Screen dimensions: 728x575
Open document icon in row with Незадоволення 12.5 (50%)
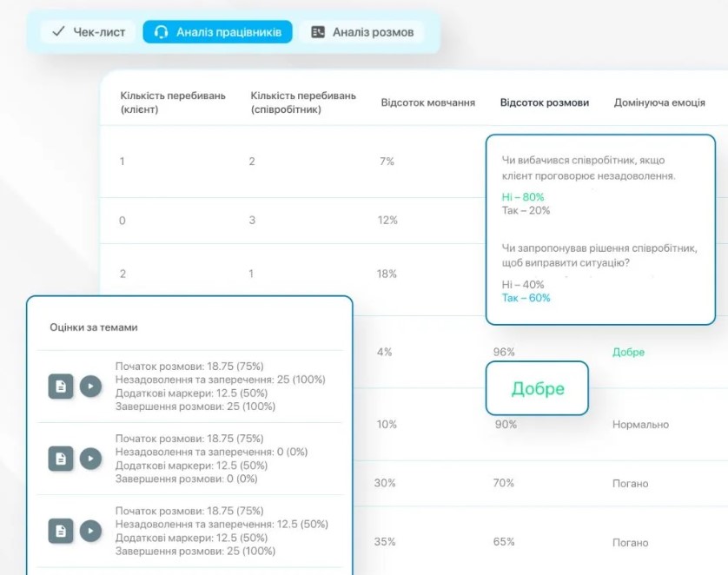61,531
